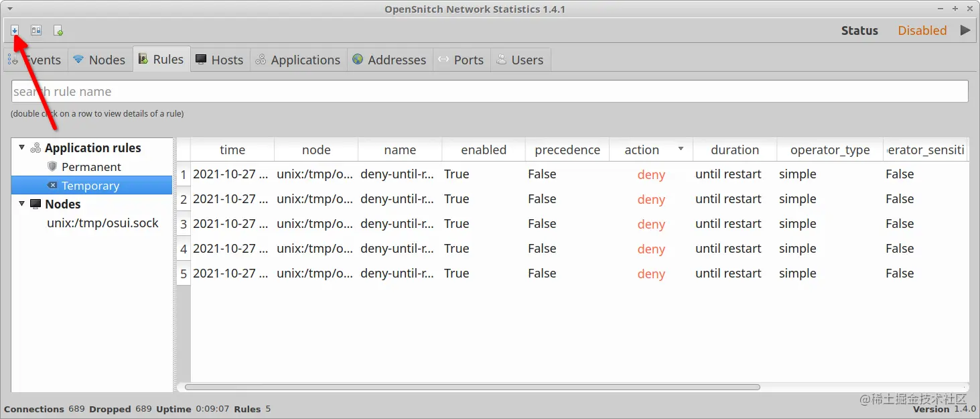Viewport: 980px width, 419px height.
Task: Toggle sort arrow on action column
Action: [x=681, y=149]
